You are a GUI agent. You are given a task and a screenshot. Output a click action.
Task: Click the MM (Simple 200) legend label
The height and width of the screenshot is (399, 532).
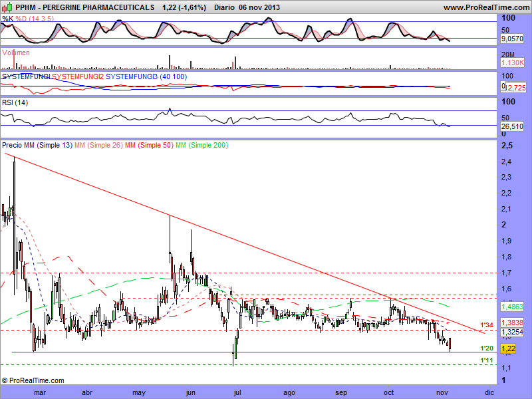[x=202, y=145]
